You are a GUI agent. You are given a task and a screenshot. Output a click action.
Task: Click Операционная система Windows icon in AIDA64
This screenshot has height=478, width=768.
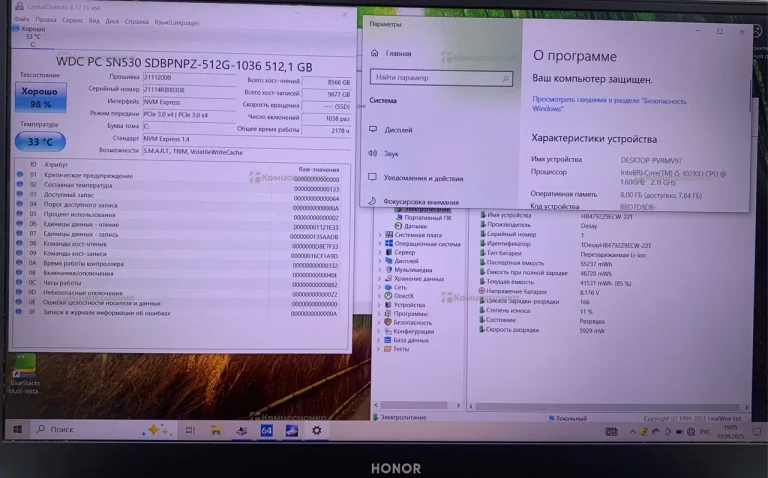(x=389, y=243)
